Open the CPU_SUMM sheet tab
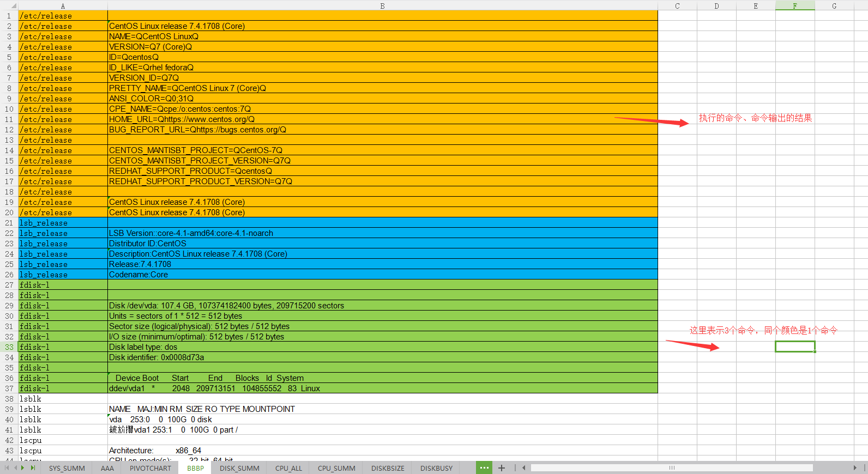 coord(336,468)
